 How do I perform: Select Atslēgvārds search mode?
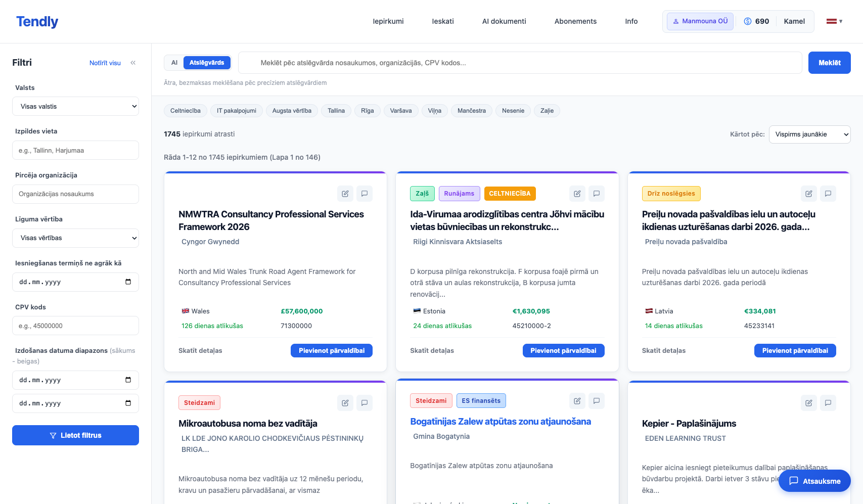[x=207, y=63]
